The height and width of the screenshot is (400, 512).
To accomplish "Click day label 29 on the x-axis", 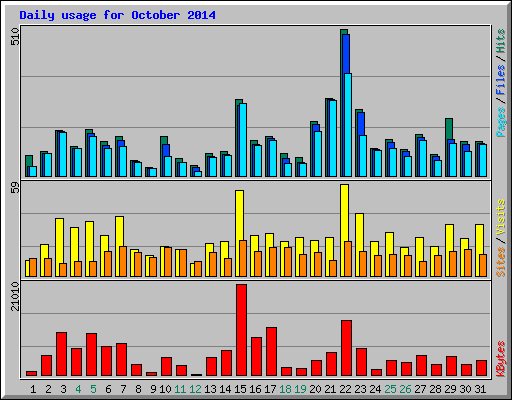I will (x=450, y=389).
